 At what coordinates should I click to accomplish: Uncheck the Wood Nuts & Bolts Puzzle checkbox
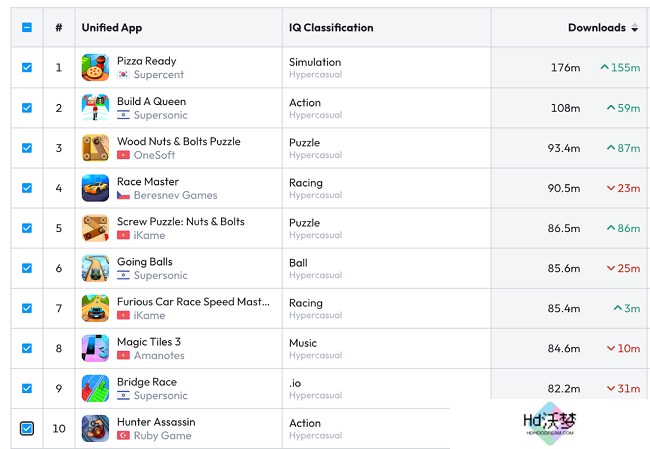click(x=27, y=148)
